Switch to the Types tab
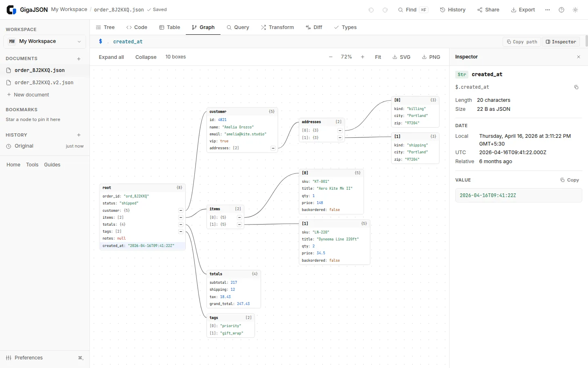Viewport: 588px width, 368px height. (x=345, y=27)
